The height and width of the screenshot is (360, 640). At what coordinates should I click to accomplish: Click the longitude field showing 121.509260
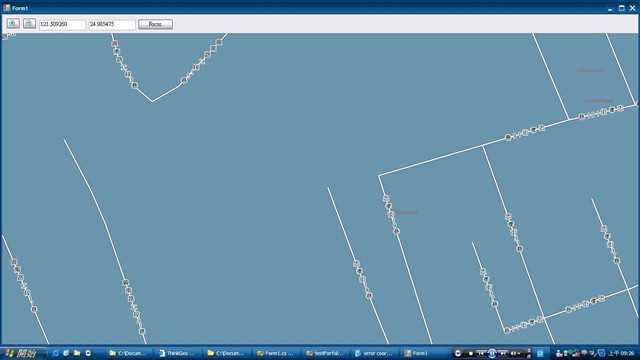(62, 24)
